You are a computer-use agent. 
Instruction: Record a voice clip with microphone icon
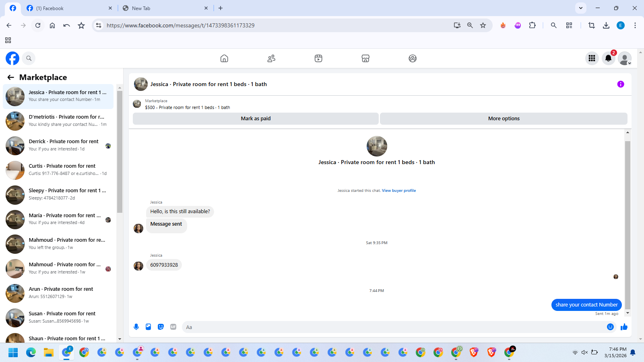136,327
